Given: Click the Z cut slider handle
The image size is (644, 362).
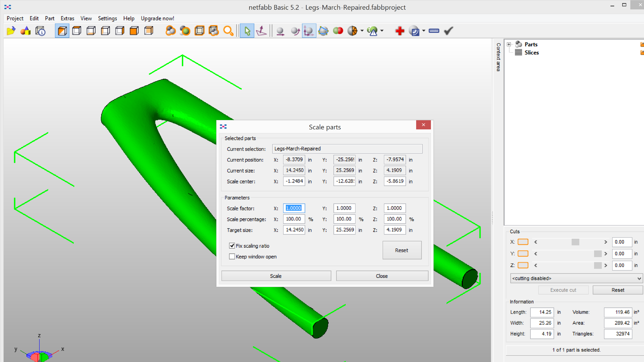Looking at the screenshot, I should [x=598, y=265].
